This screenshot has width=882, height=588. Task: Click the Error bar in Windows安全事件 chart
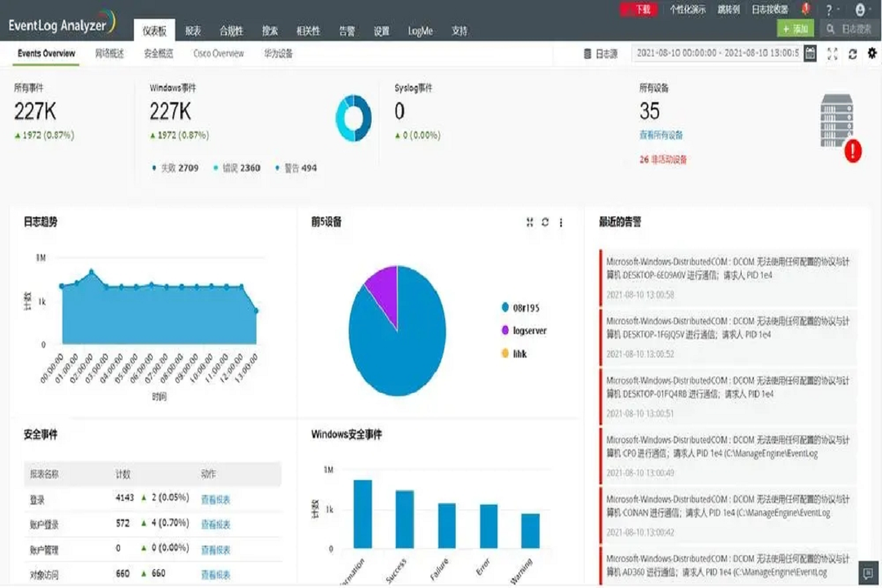[x=488, y=526]
